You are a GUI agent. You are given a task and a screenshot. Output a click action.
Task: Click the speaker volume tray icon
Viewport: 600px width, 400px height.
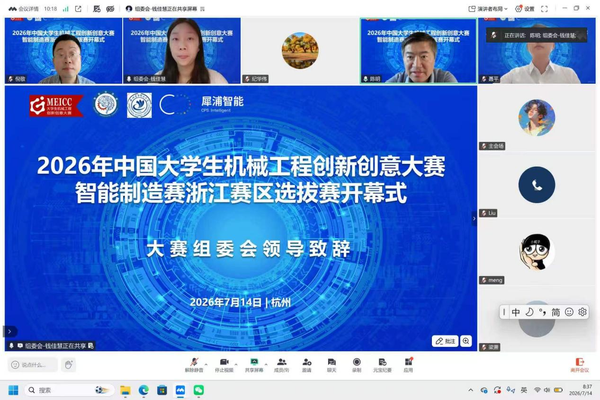tap(547, 390)
